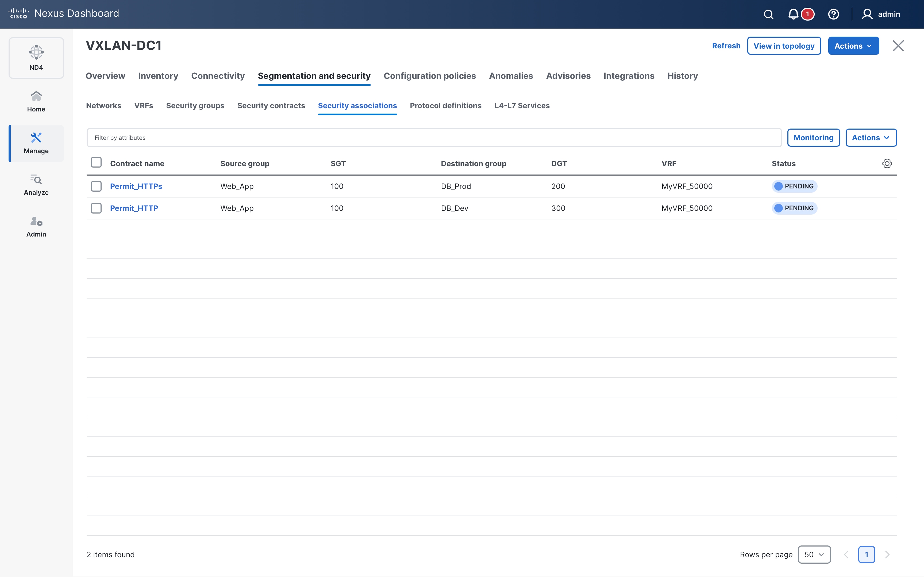Image resolution: width=924 pixels, height=577 pixels.
Task: Switch to the Connectivity tab
Action: (x=218, y=76)
